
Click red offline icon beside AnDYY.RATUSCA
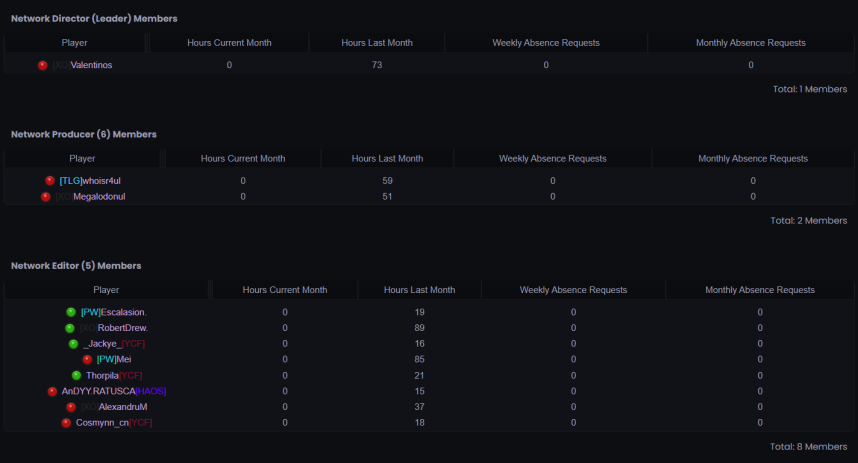52,391
